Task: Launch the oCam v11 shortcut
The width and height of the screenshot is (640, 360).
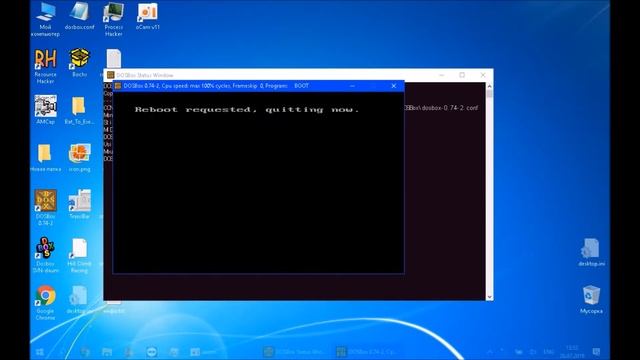Action: tap(147, 16)
